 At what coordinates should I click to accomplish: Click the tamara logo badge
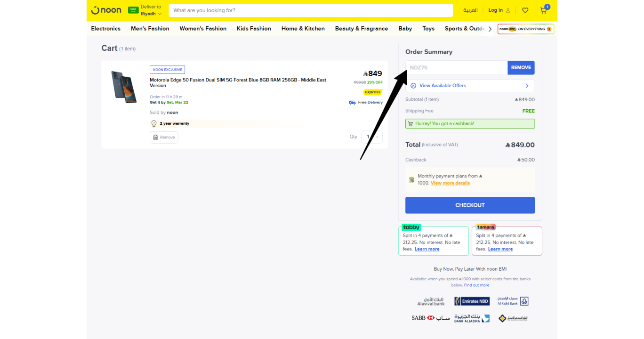tap(485, 227)
